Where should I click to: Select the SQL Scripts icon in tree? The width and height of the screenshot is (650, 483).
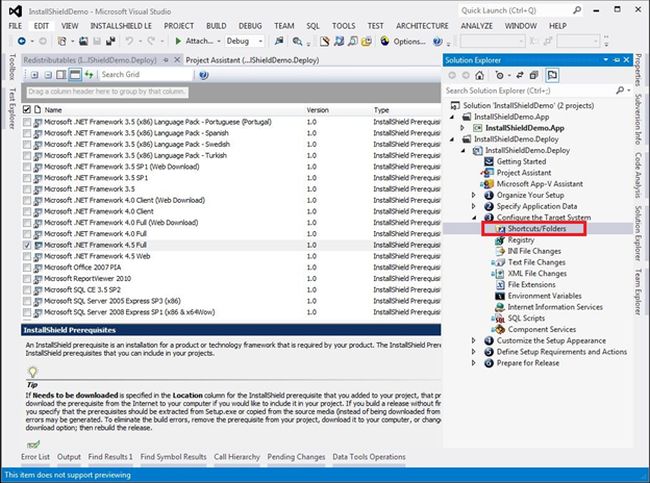coord(499,318)
